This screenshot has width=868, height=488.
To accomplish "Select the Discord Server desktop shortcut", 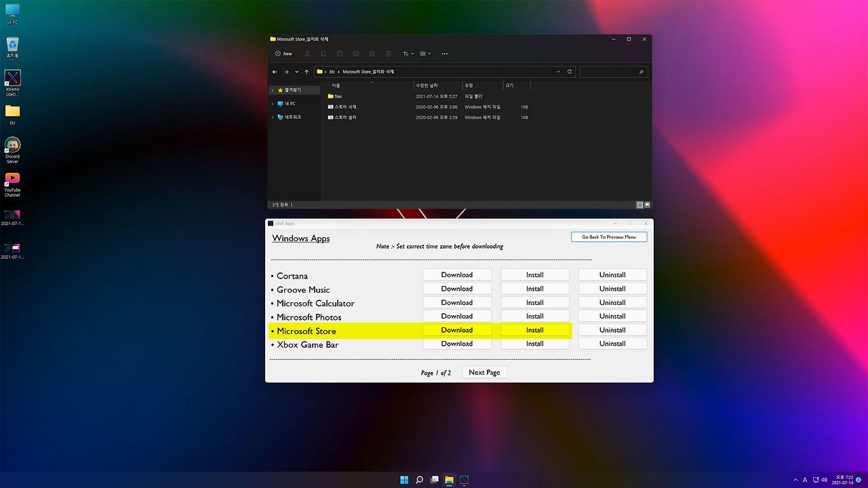I will tap(12, 150).
